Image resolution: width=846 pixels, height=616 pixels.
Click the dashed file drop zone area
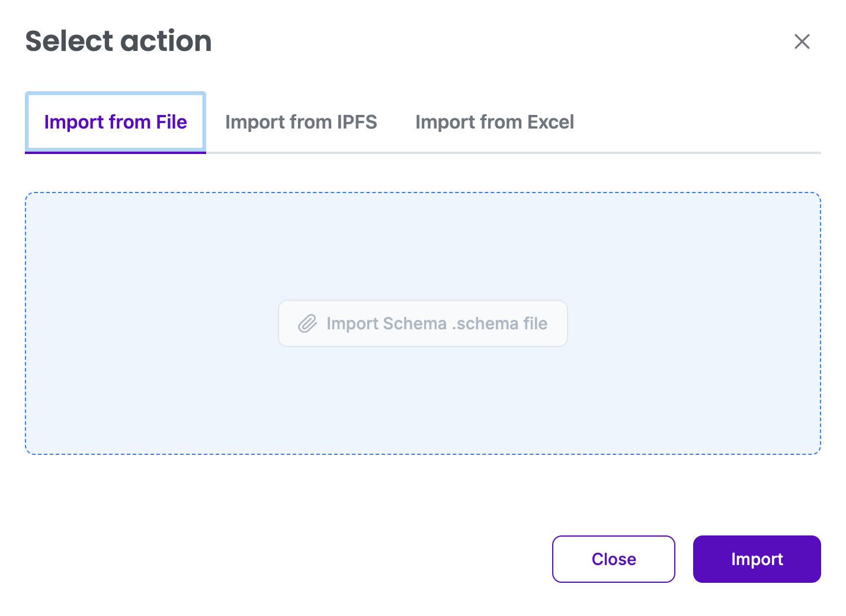(x=422, y=403)
